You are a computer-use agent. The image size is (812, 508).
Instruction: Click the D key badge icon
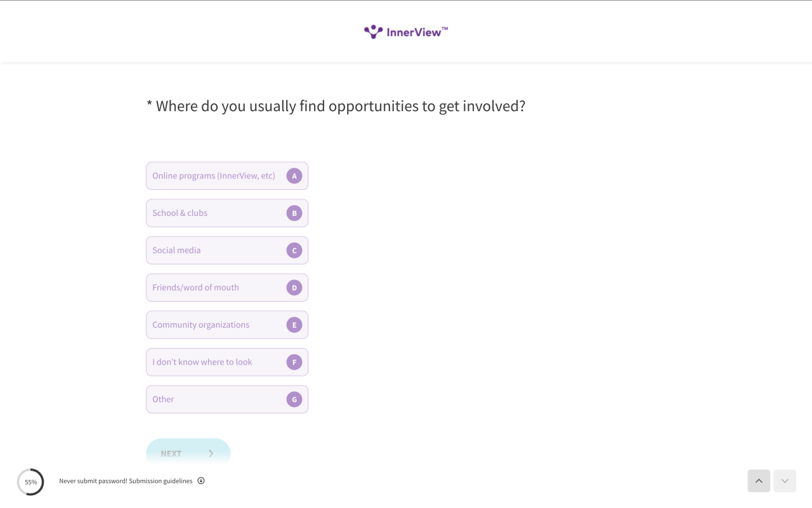[294, 288]
